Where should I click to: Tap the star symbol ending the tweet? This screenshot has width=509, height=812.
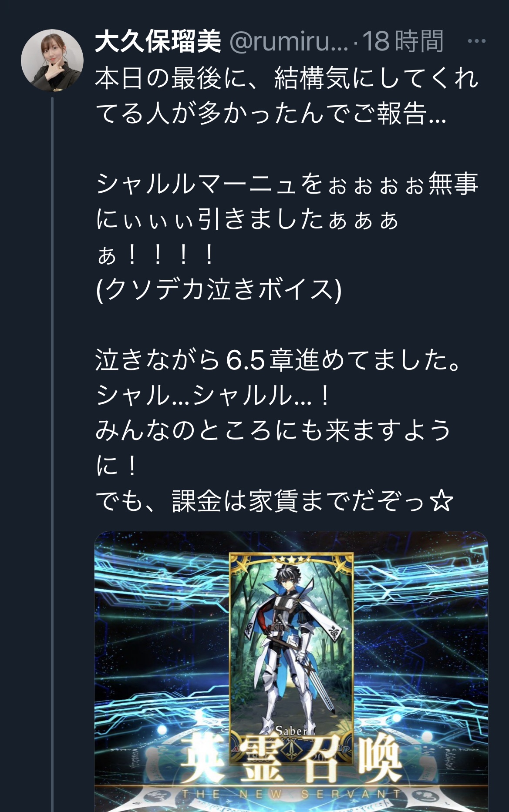441,501
